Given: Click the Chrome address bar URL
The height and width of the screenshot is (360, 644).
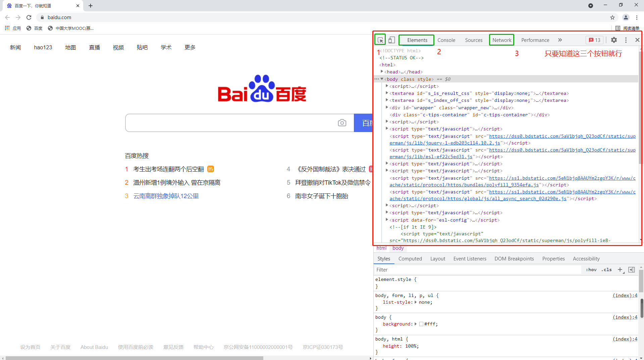Looking at the screenshot, I should [59, 17].
